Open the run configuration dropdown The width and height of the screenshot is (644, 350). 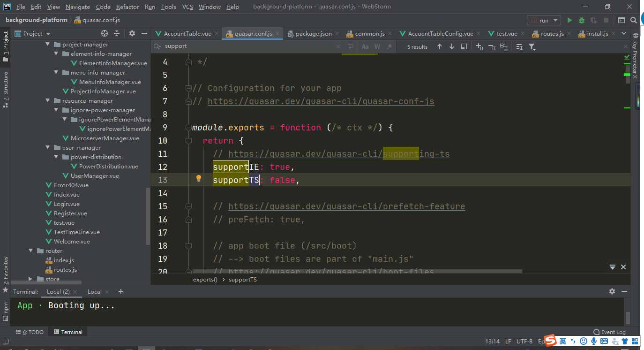(x=544, y=20)
